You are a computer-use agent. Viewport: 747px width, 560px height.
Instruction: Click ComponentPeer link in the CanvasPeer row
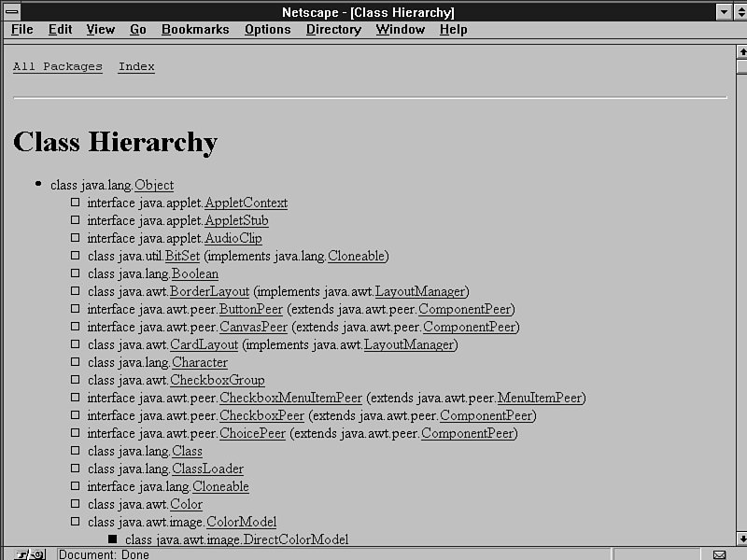(470, 328)
